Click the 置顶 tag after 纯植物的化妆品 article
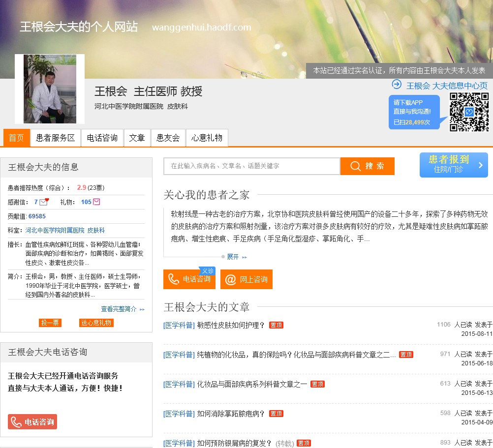Screen dimensions: 493x448 coord(406,355)
